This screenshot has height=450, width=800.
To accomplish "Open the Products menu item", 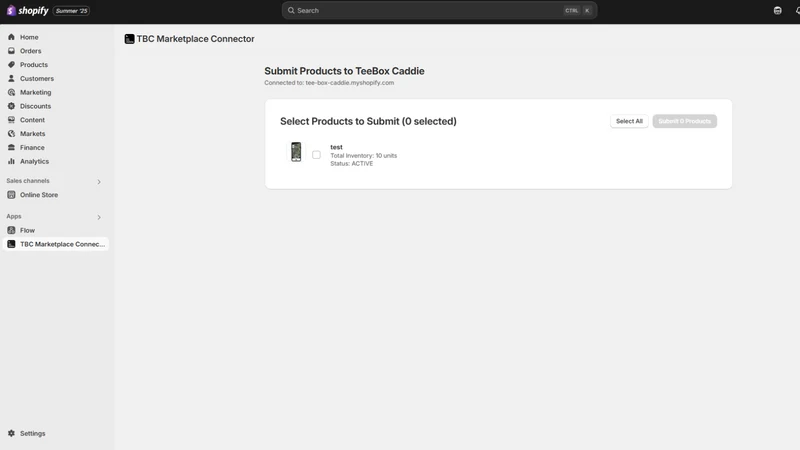I will (34, 65).
